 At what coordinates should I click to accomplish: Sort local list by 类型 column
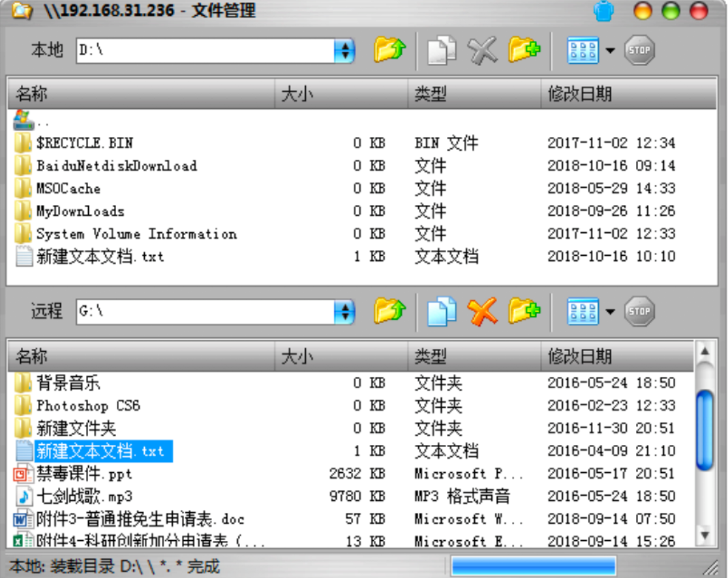pos(474,94)
